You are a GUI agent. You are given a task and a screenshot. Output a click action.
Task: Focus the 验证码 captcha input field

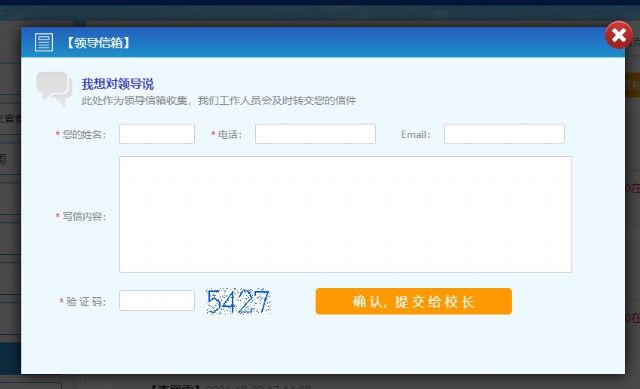[157, 300]
